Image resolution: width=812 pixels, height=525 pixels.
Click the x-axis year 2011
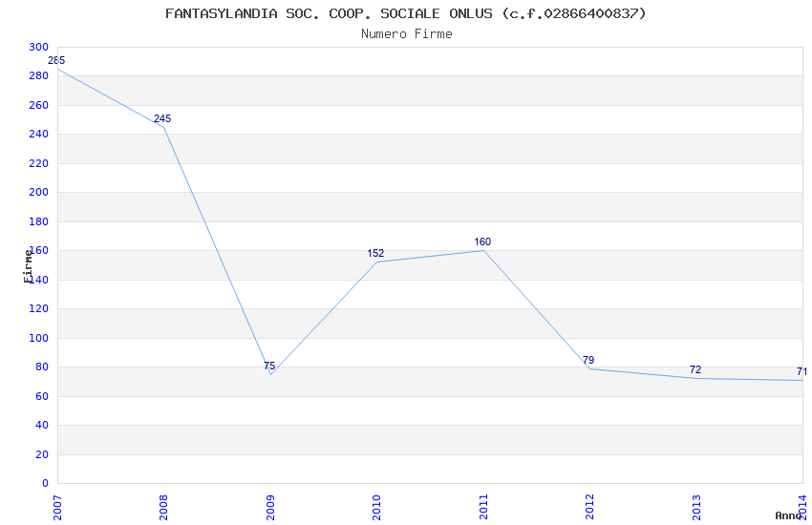coord(483,508)
